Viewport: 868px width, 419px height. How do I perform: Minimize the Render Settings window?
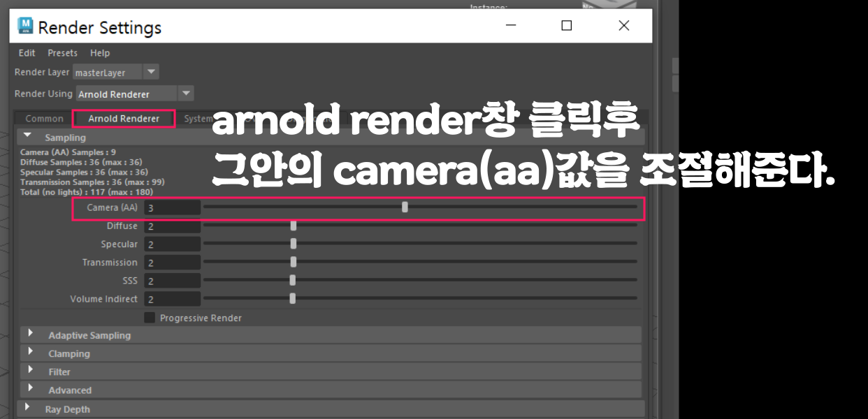point(510,26)
